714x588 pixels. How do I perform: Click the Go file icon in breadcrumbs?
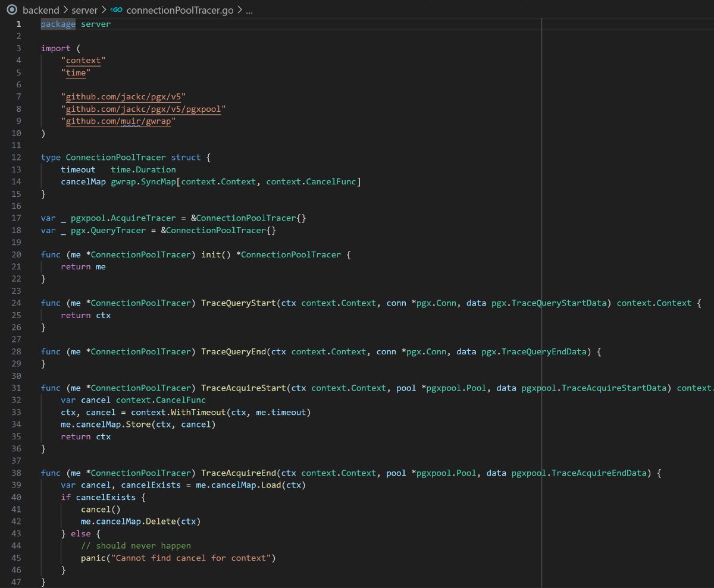(118, 10)
